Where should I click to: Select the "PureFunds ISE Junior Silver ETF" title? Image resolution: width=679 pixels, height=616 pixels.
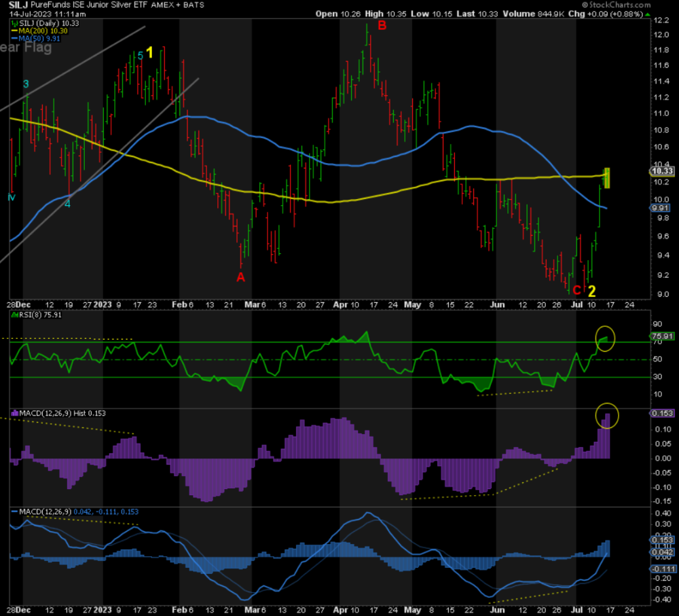[90, 5]
